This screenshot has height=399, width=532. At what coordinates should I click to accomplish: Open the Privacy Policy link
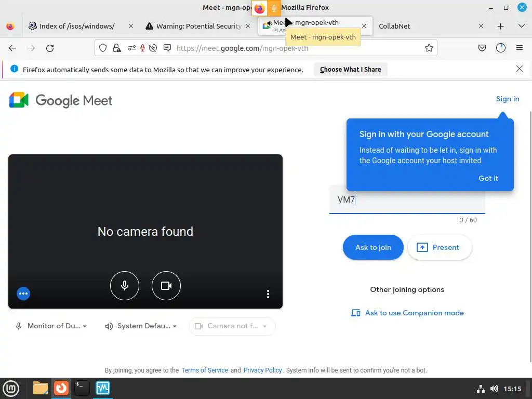(262, 370)
